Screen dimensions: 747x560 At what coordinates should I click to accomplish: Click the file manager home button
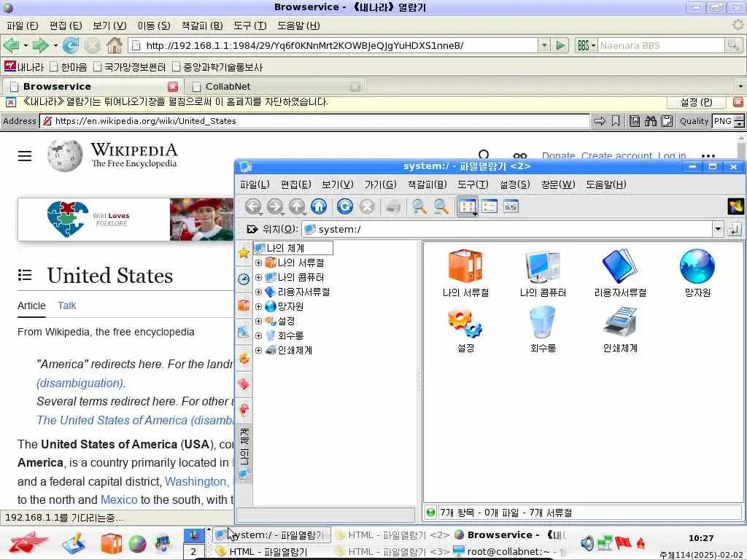click(319, 206)
